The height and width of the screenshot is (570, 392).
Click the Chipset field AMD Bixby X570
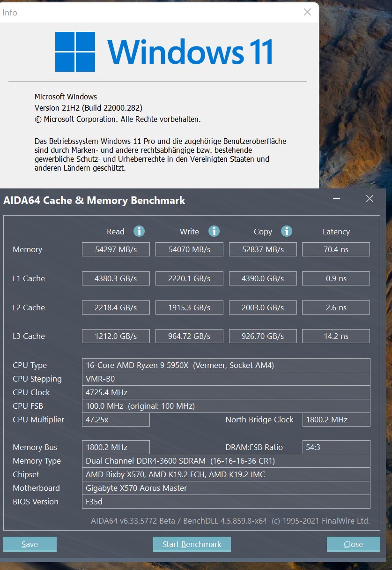[x=226, y=474]
